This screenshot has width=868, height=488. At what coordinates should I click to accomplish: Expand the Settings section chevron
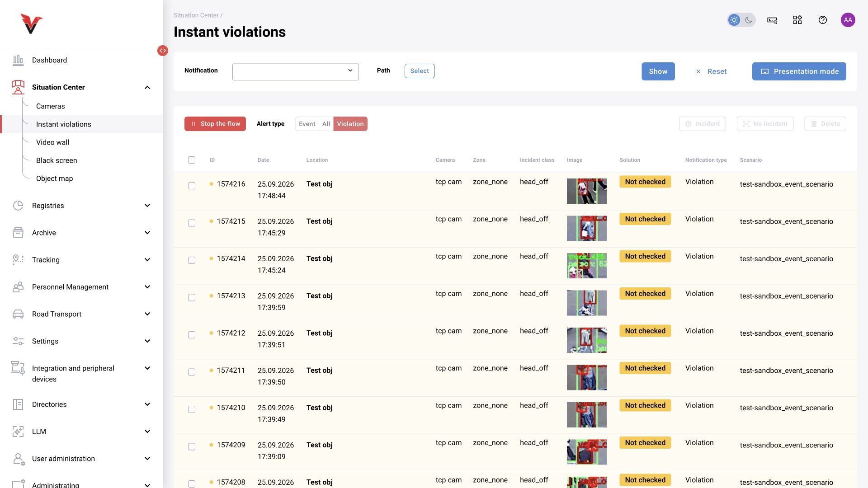147,341
